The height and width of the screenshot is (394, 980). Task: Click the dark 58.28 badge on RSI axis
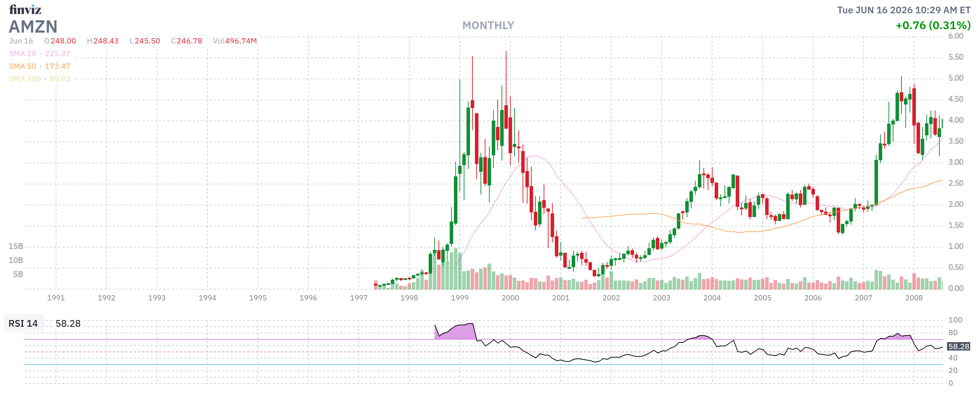(959, 346)
